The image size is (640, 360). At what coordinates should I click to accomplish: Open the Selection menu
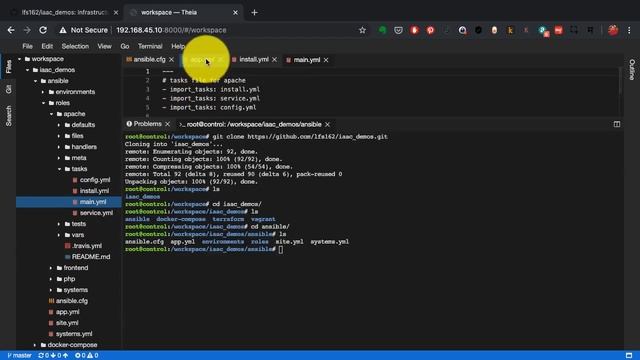click(75, 46)
